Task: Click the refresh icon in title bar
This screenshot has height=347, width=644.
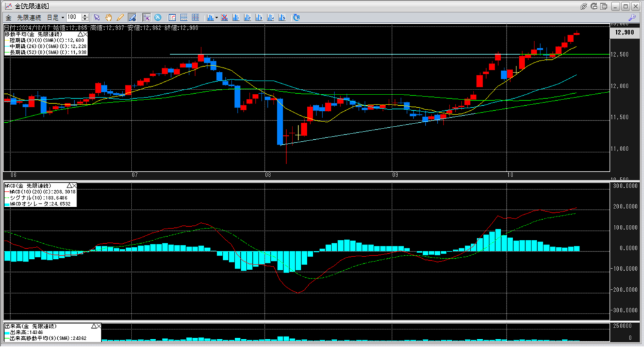Action: (594, 6)
